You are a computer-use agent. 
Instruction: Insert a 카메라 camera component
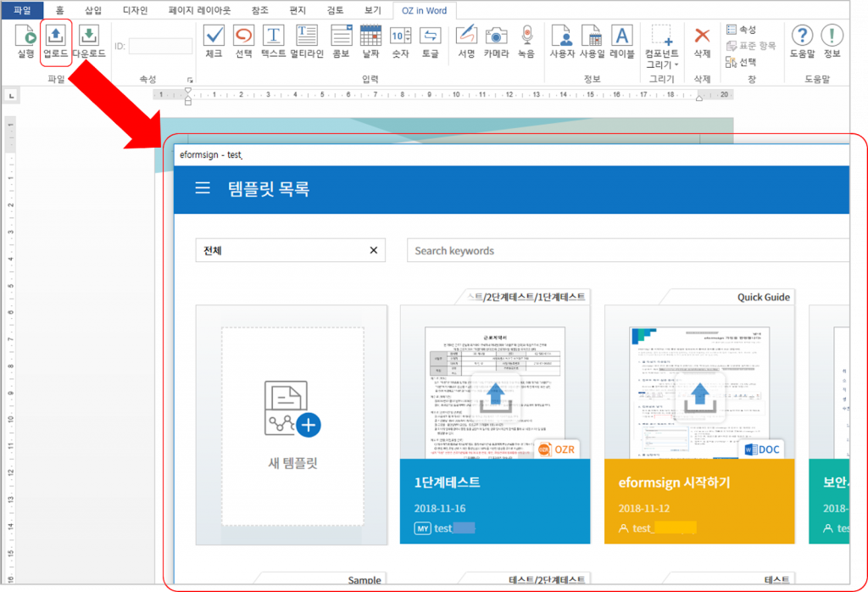(x=496, y=42)
